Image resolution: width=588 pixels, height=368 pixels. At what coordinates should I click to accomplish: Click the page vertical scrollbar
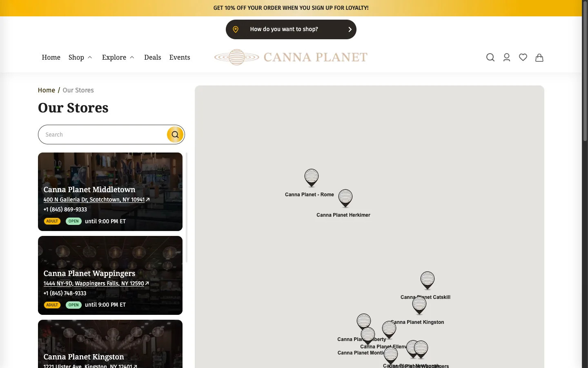(585, 72)
